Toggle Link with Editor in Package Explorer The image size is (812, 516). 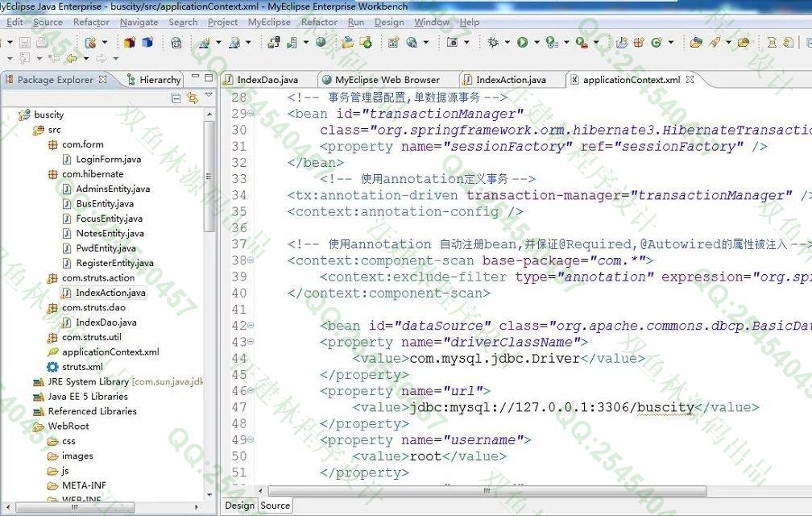(x=193, y=98)
